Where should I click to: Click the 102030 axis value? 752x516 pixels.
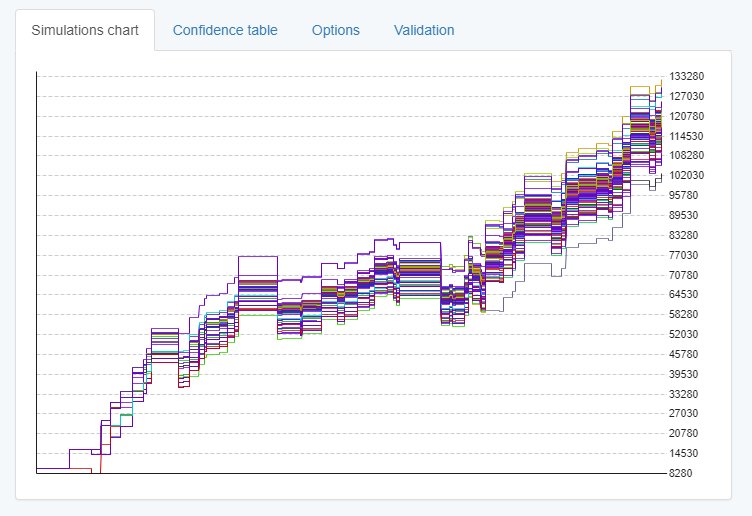[x=687, y=176]
